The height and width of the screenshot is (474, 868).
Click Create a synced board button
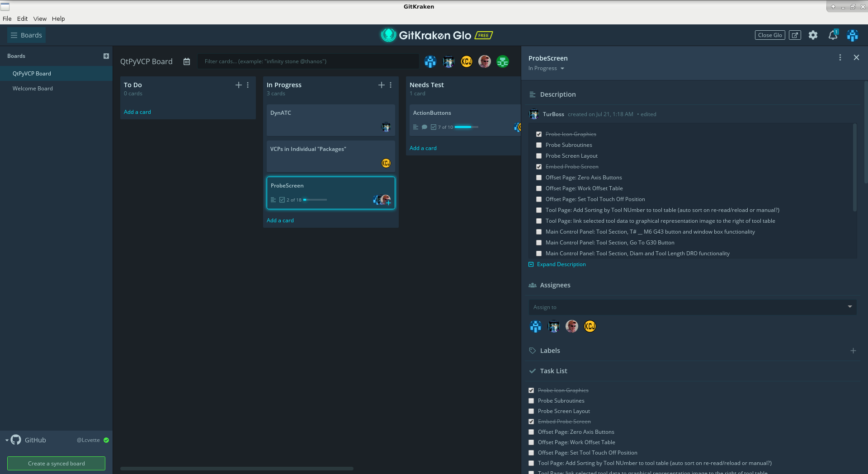(56, 463)
